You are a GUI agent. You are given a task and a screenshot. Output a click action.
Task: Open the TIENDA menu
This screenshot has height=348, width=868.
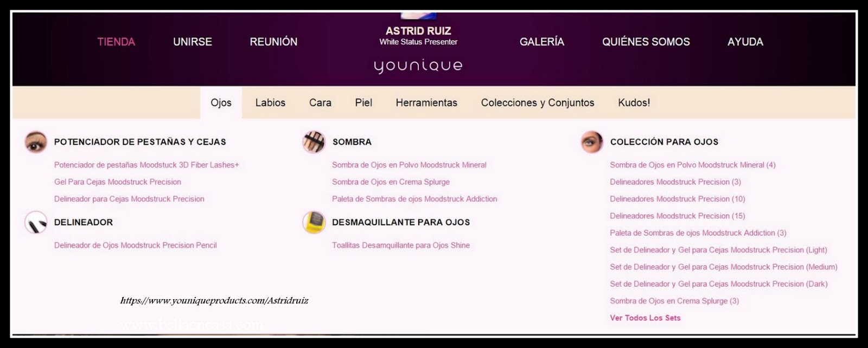point(116,42)
